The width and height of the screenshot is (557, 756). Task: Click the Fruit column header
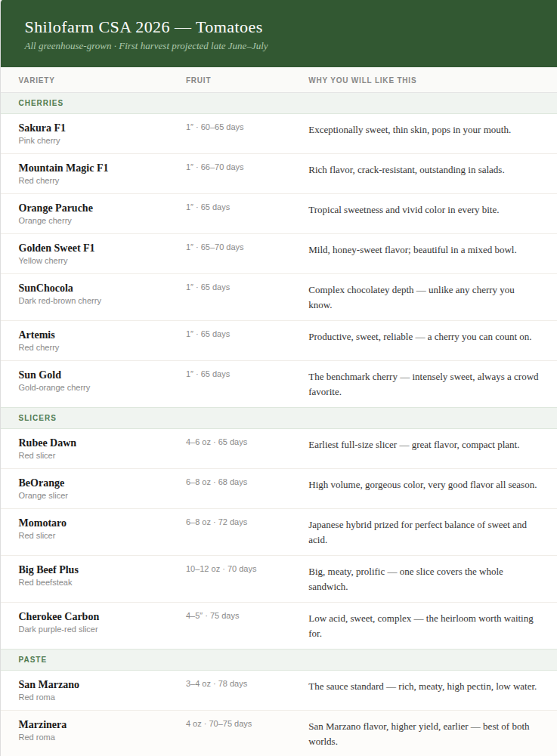tap(198, 80)
